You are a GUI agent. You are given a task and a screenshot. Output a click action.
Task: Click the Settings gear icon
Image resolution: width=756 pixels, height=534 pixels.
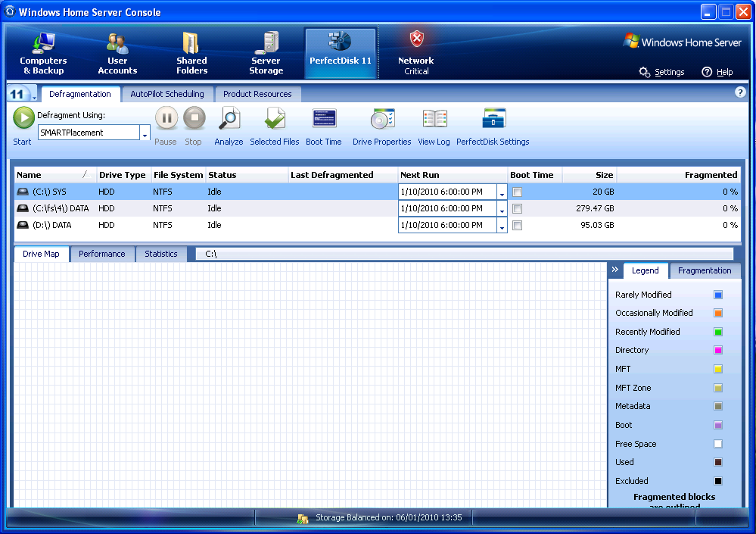coord(644,72)
